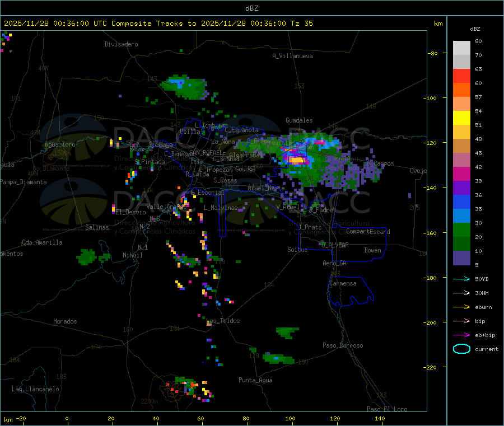Click the Los_Toldos location label
This screenshot has width=504, height=426.
223,321
